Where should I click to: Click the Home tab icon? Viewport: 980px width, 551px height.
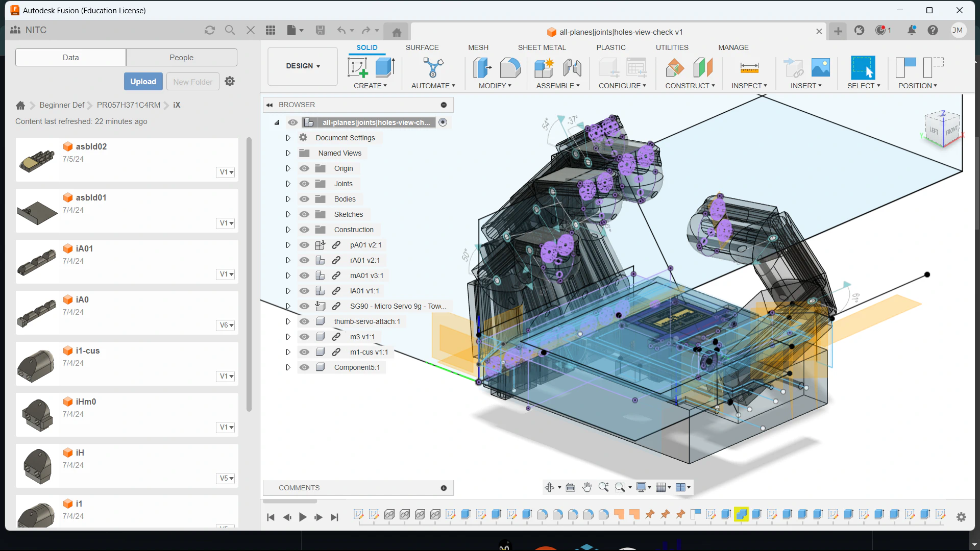pos(397,32)
